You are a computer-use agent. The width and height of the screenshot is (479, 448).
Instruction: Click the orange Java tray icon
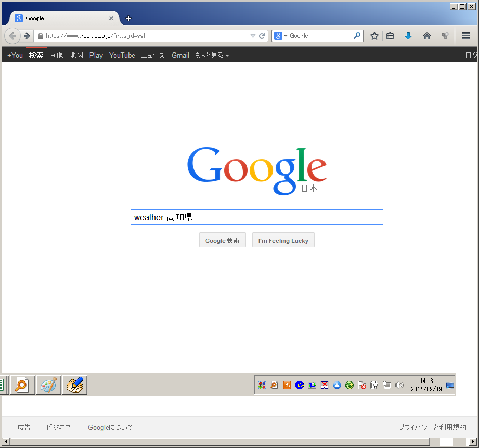click(287, 385)
